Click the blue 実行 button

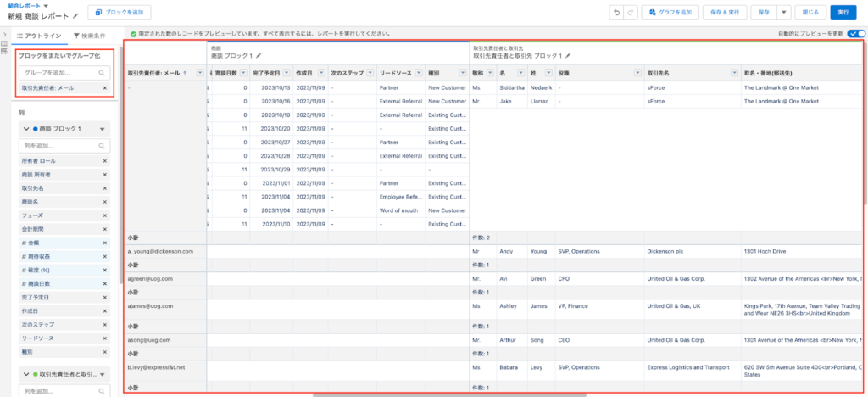click(x=843, y=12)
